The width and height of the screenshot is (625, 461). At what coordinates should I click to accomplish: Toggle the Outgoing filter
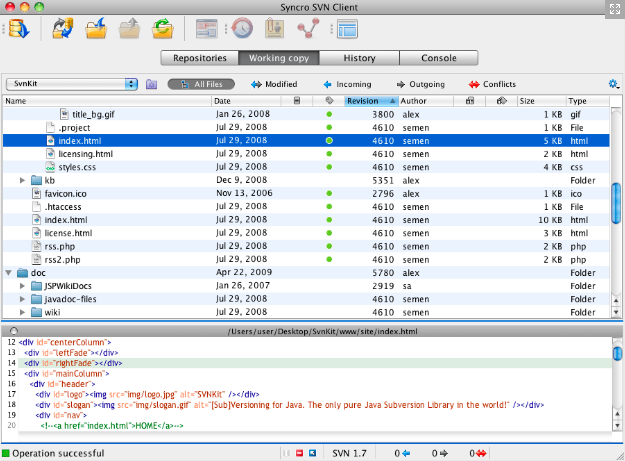[421, 84]
